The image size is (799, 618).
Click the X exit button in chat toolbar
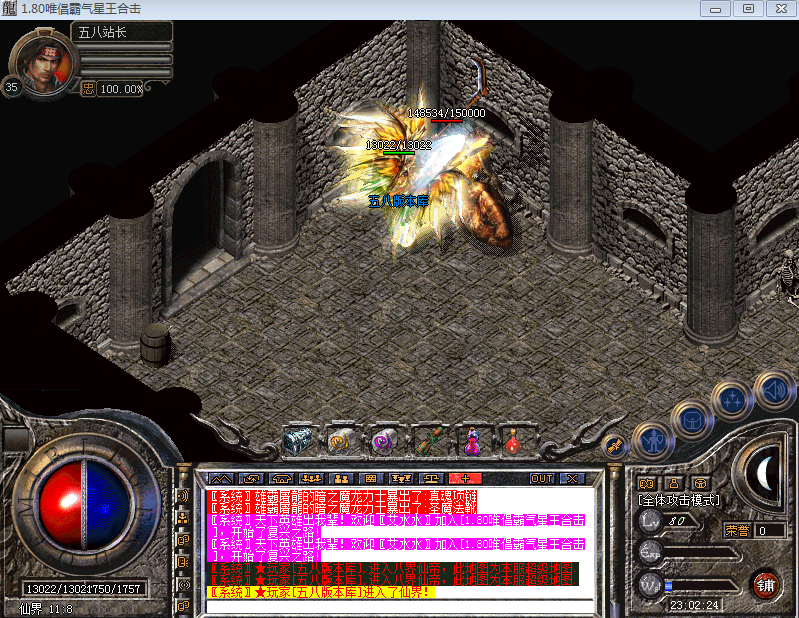click(x=572, y=479)
